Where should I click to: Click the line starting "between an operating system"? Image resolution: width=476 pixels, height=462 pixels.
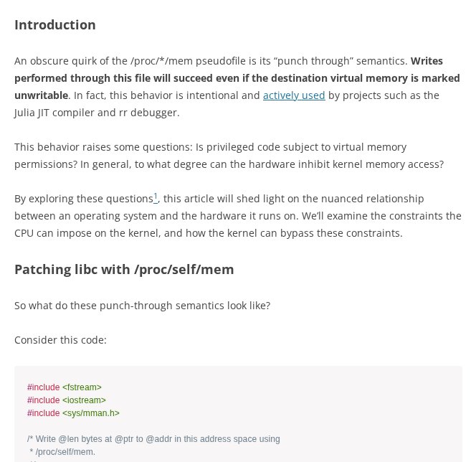pos(237,216)
